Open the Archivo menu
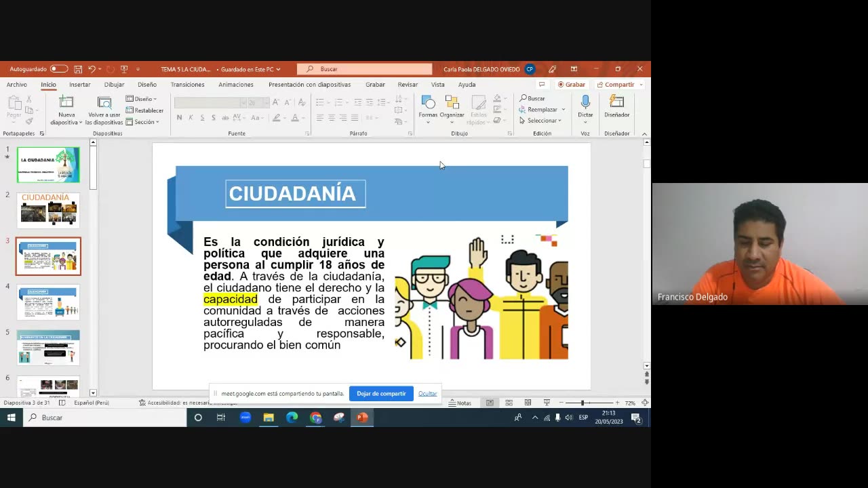This screenshot has width=868, height=488. tap(17, 85)
